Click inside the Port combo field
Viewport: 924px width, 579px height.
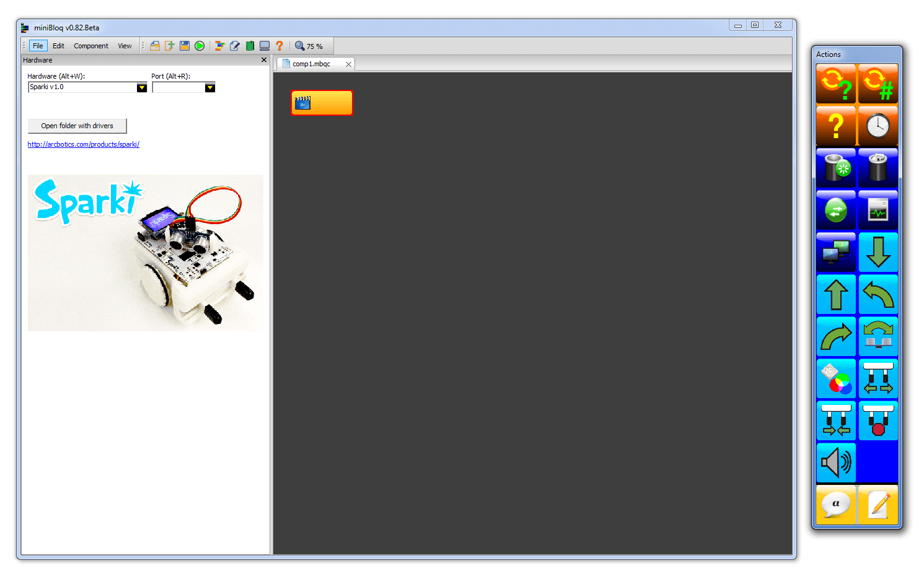(178, 87)
